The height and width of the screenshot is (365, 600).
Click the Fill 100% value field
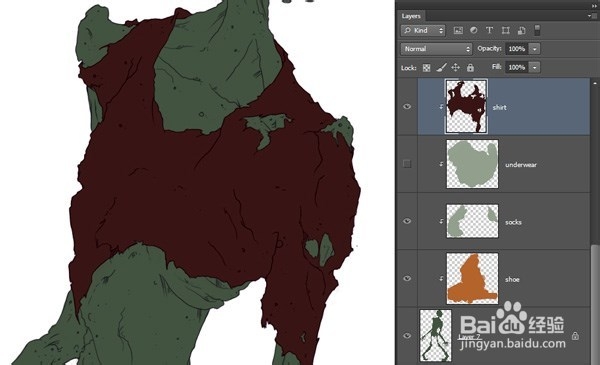click(517, 67)
